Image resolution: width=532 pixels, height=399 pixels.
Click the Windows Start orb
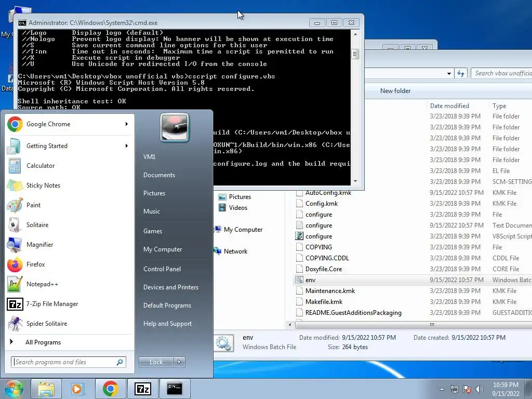pyautogui.click(x=14, y=389)
